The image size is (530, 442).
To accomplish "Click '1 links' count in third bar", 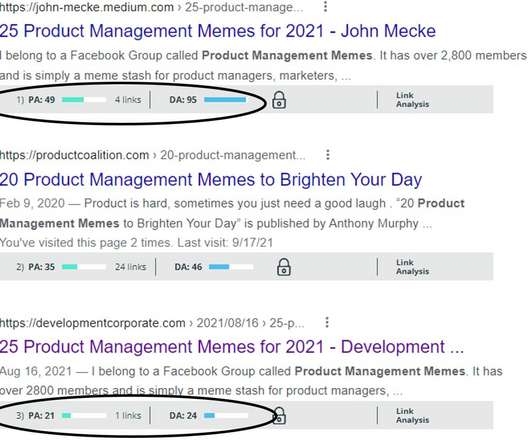I will (x=128, y=415).
